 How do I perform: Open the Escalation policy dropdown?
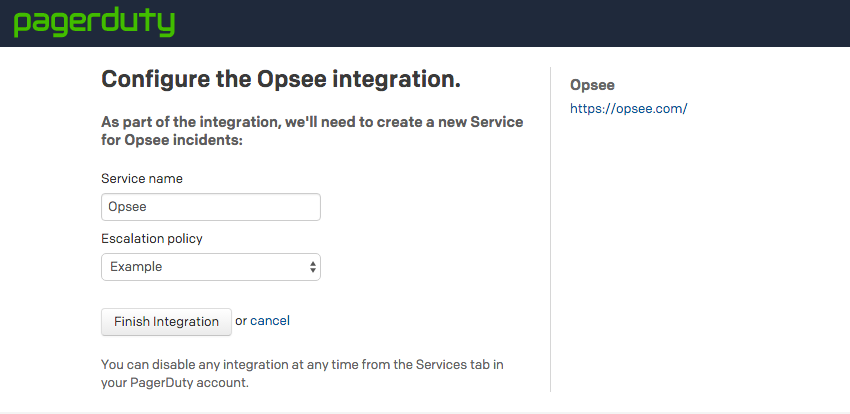(x=211, y=267)
